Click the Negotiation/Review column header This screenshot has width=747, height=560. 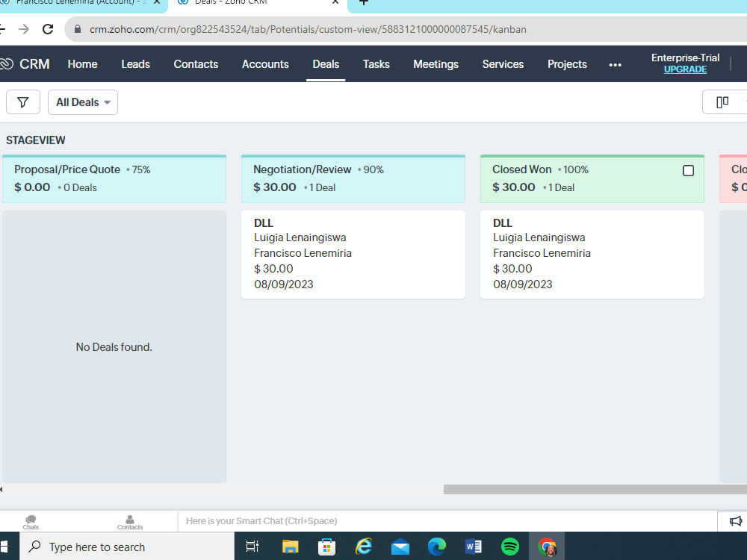click(x=353, y=179)
